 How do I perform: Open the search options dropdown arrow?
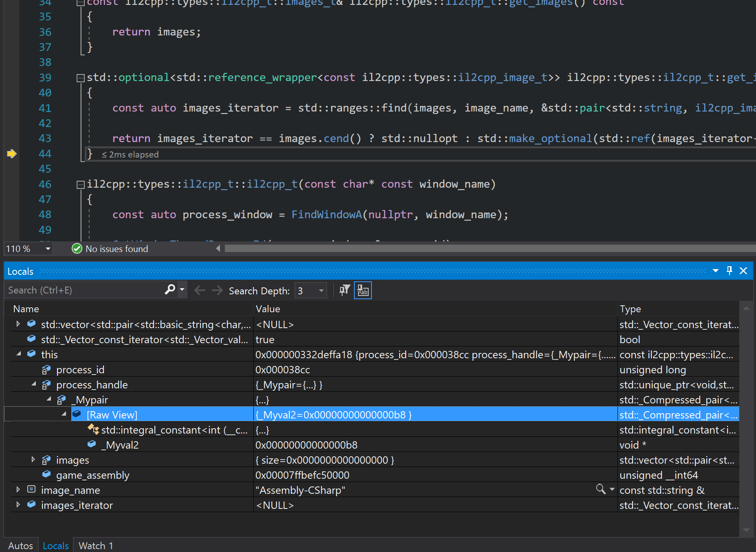182,290
